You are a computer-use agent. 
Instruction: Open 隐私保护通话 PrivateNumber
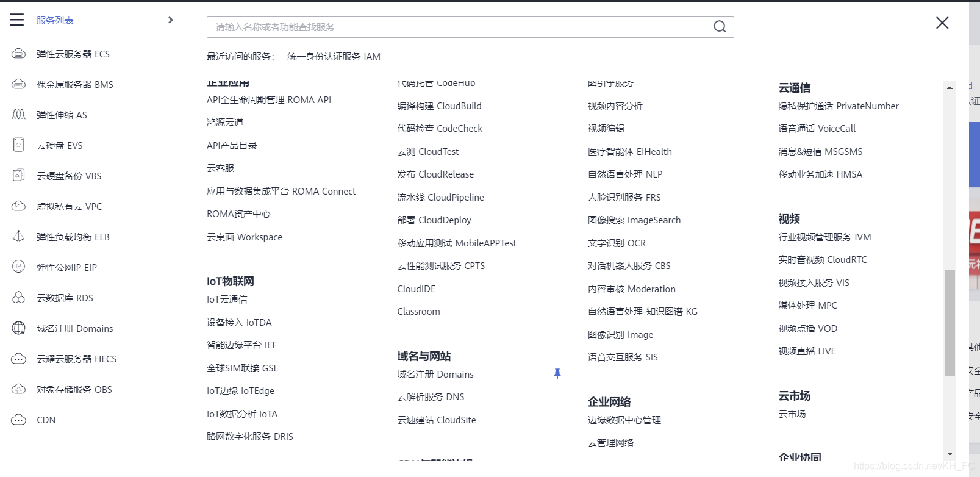[x=839, y=106]
